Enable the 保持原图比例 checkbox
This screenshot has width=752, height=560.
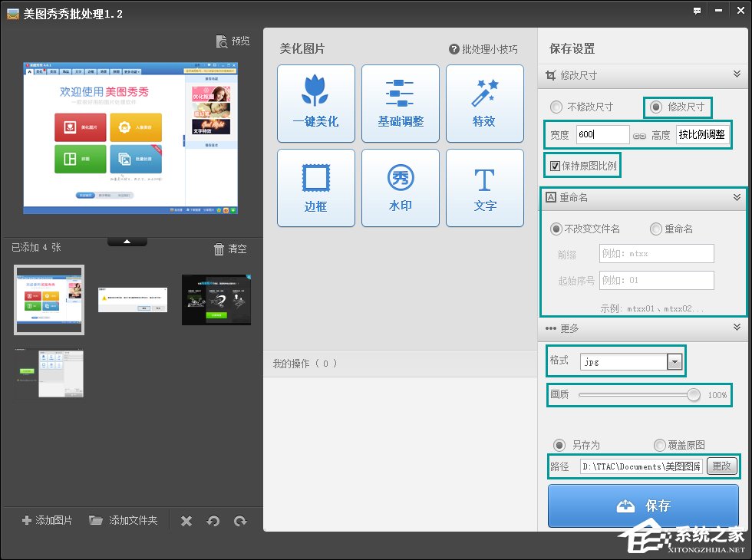coord(554,164)
